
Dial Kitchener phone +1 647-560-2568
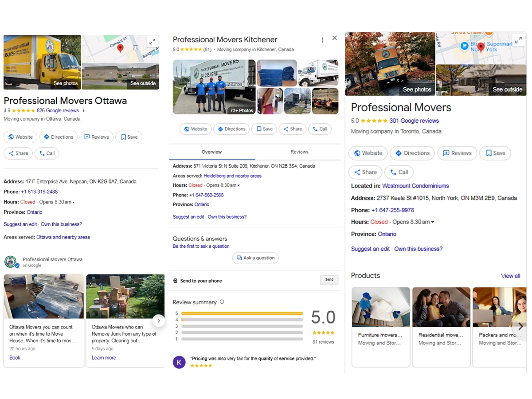(x=206, y=195)
